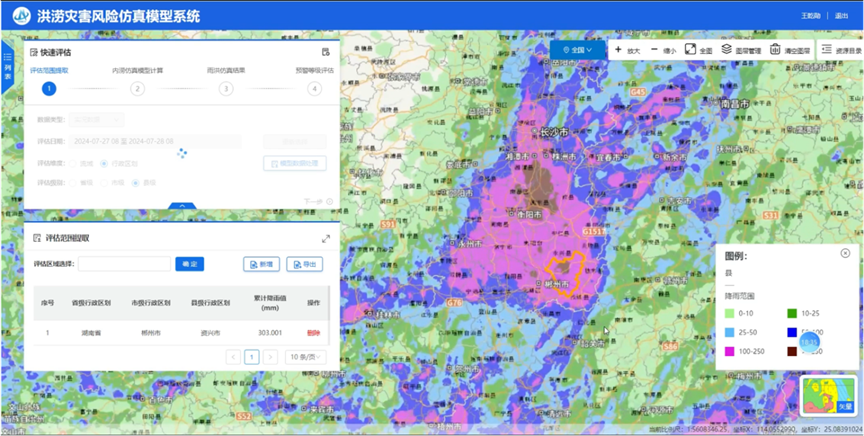Select the 流域 radio option

[75, 163]
